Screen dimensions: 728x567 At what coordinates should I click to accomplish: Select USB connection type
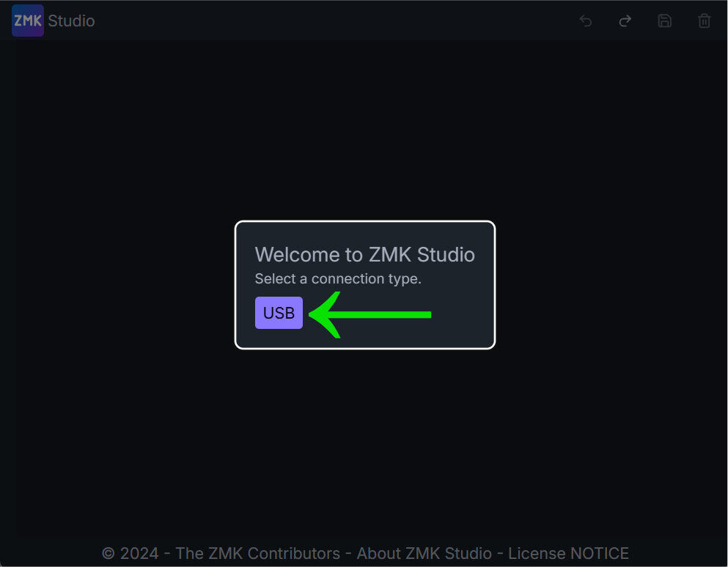279,313
